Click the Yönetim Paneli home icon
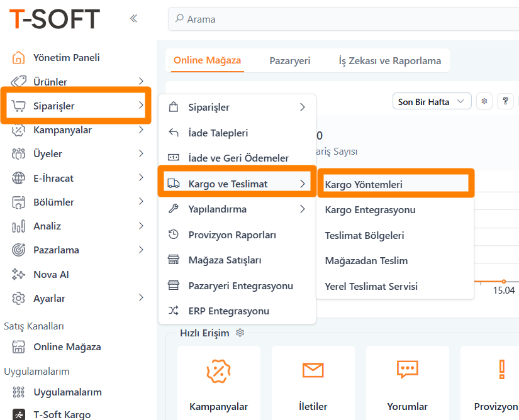This screenshot has height=420, width=519. (x=19, y=58)
